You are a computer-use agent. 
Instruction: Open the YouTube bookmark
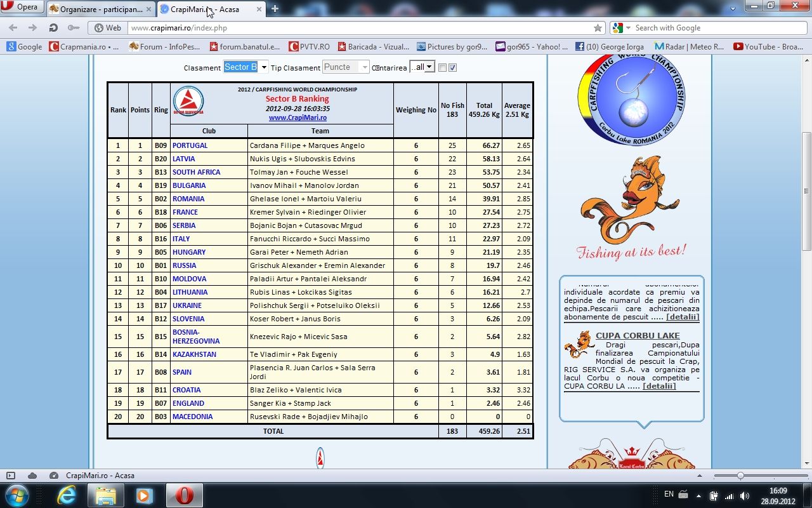(x=768, y=46)
